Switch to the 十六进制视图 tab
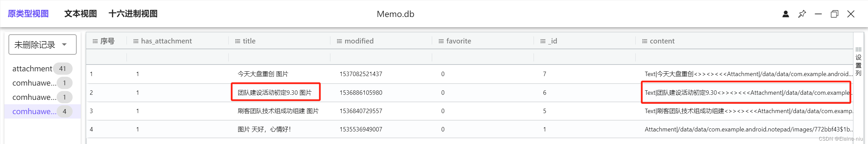Screen dimensions: 868x144 [133, 14]
